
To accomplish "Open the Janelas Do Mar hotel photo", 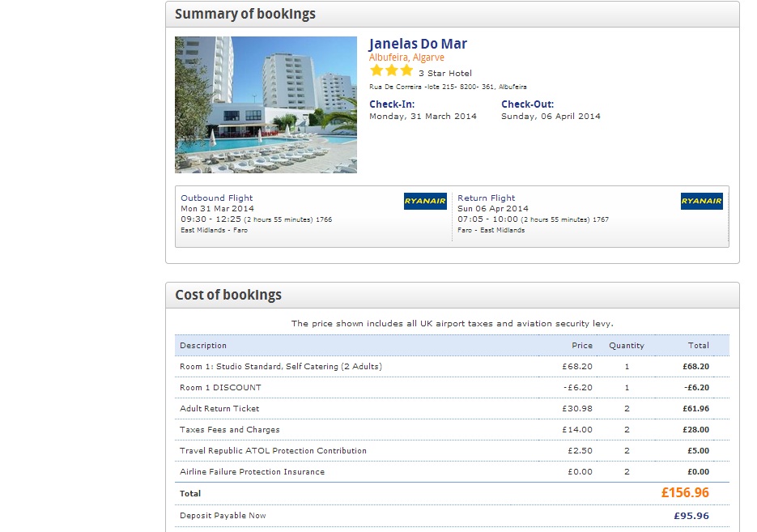I will click(x=266, y=104).
